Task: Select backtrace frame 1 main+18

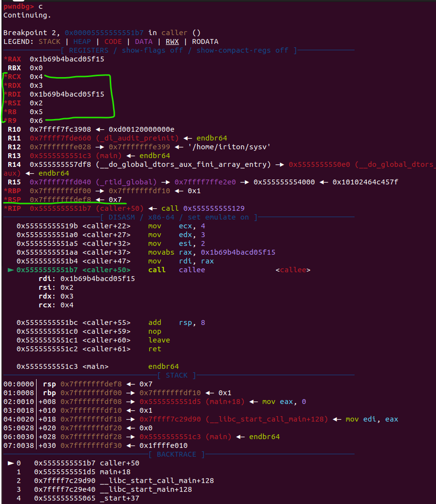Action: pos(74,472)
